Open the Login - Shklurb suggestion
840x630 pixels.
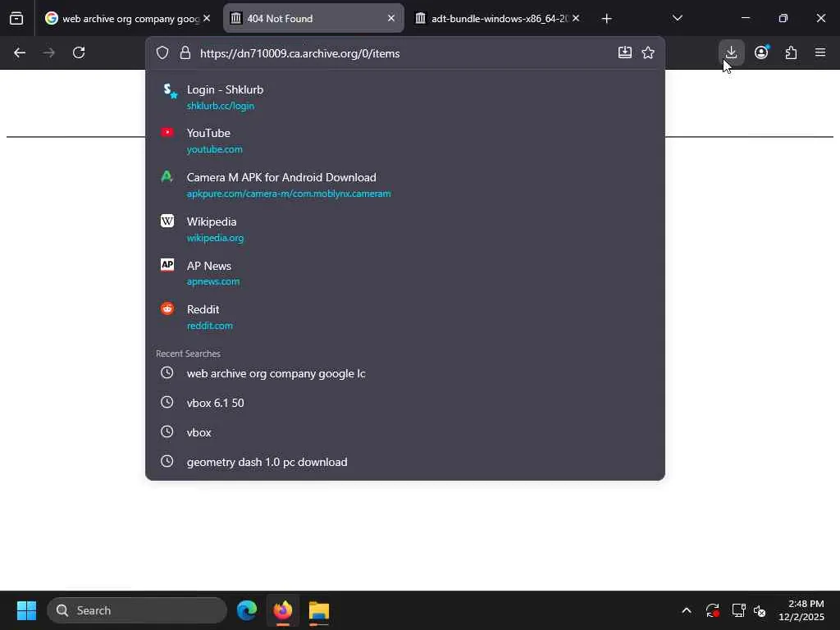(405, 97)
